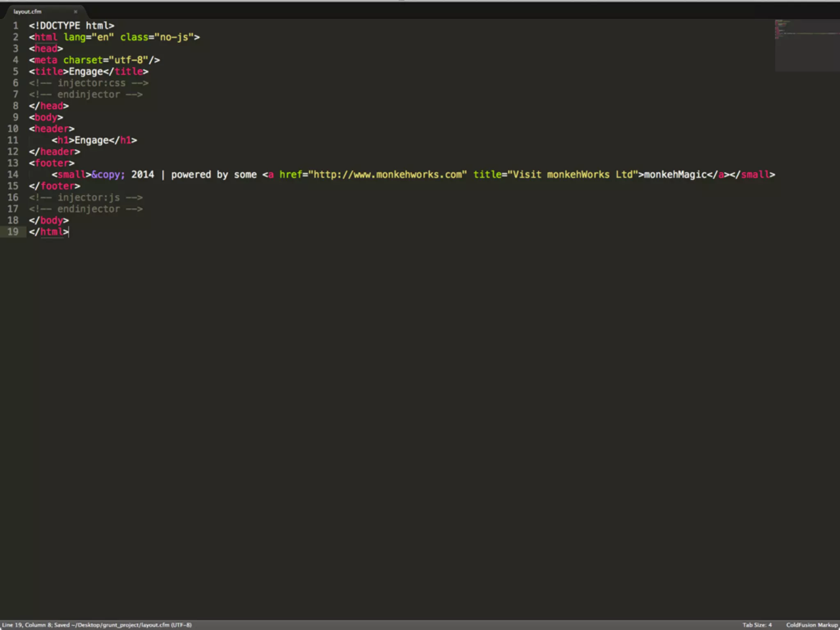Screen dimensions: 840x630
Task: Open the Tab Size: 4 menu
Action: tap(757, 625)
